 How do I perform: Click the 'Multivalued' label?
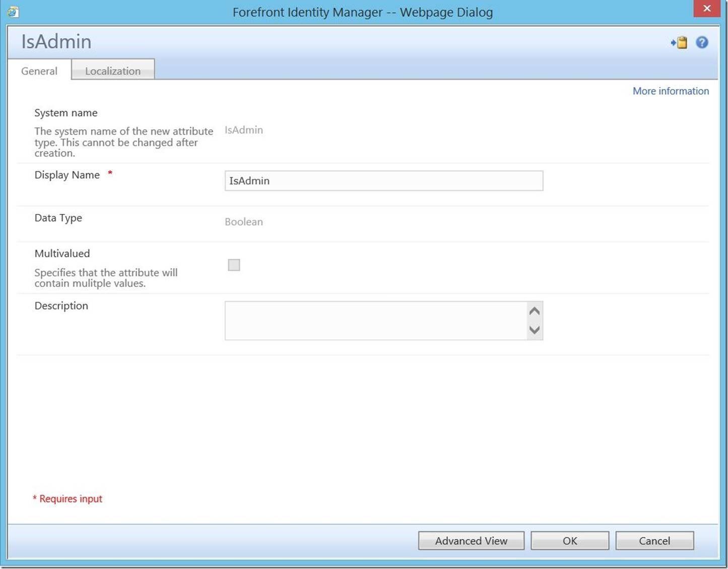tap(62, 253)
